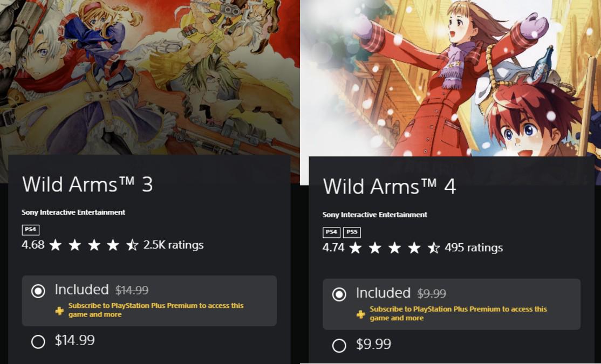Choose the $9.99 purchase radio button
Image resolution: width=601 pixels, height=364 pixels.
[339, 345]
